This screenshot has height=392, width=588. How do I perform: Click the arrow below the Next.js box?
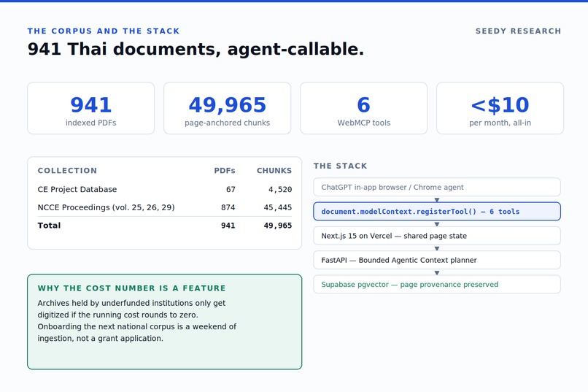437,248
